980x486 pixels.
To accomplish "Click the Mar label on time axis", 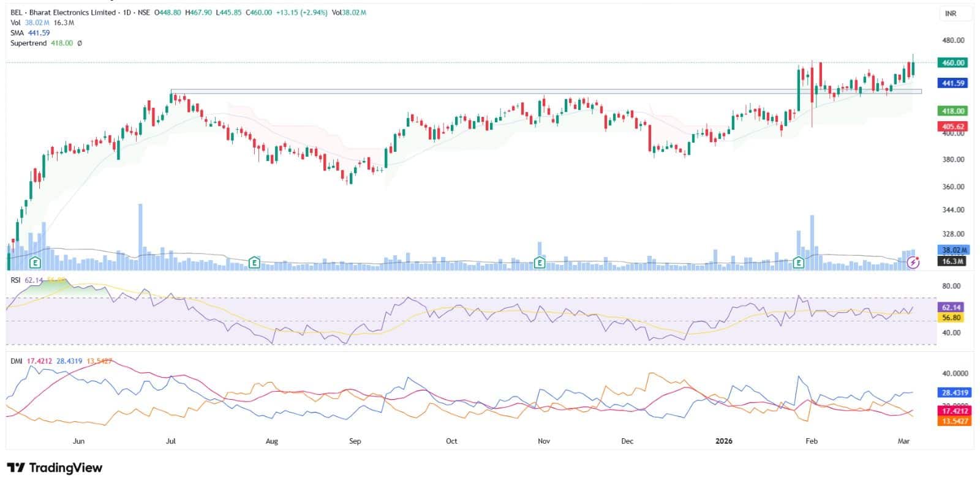I will click(x=903, y=441).
